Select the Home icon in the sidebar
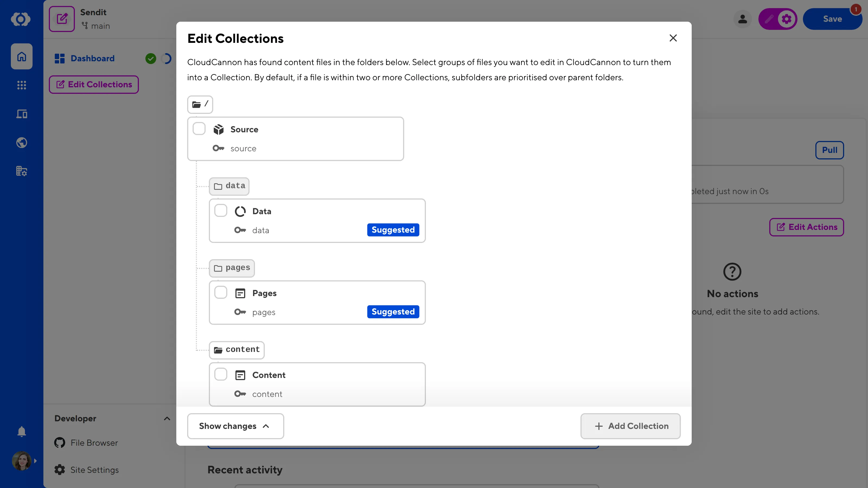This screenshot has height=488, width=868. pyautogui.click(x=21, y=56)
